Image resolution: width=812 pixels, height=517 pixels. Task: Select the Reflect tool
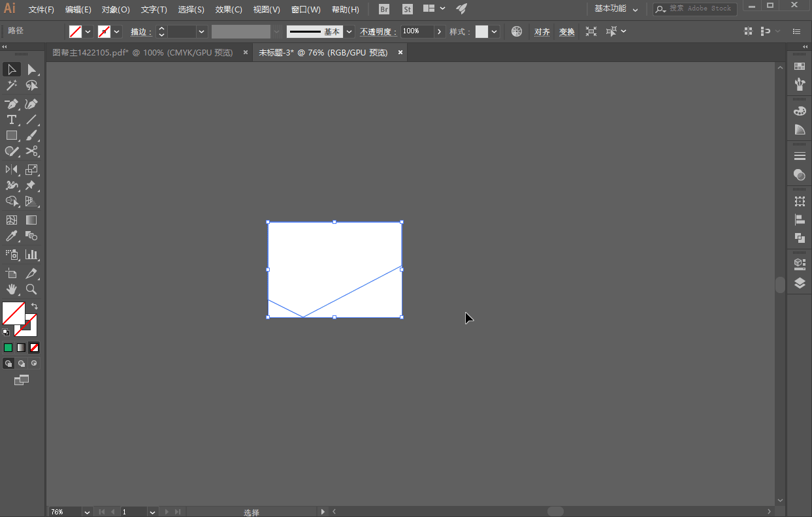12,170
